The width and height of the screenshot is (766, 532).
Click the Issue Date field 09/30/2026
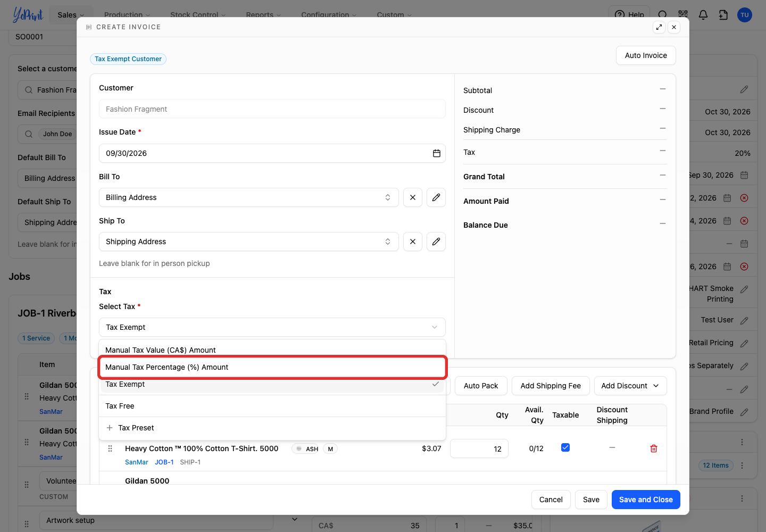272,153
